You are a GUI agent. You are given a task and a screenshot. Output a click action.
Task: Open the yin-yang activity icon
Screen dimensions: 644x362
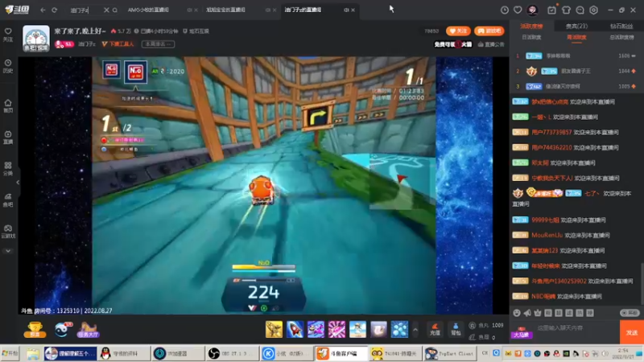click(x=63, y=329)
